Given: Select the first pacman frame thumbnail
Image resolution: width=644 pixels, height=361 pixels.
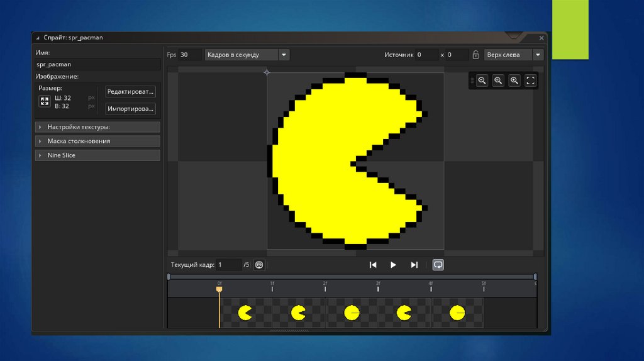Looking at the screenshot, I should [x=246, y=313].
